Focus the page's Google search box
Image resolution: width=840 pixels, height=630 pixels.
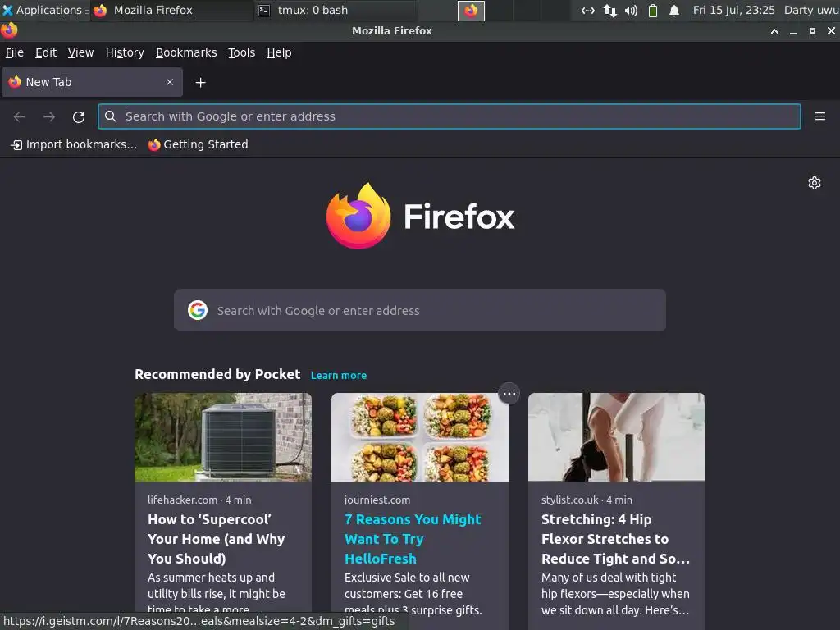point(420,310)
